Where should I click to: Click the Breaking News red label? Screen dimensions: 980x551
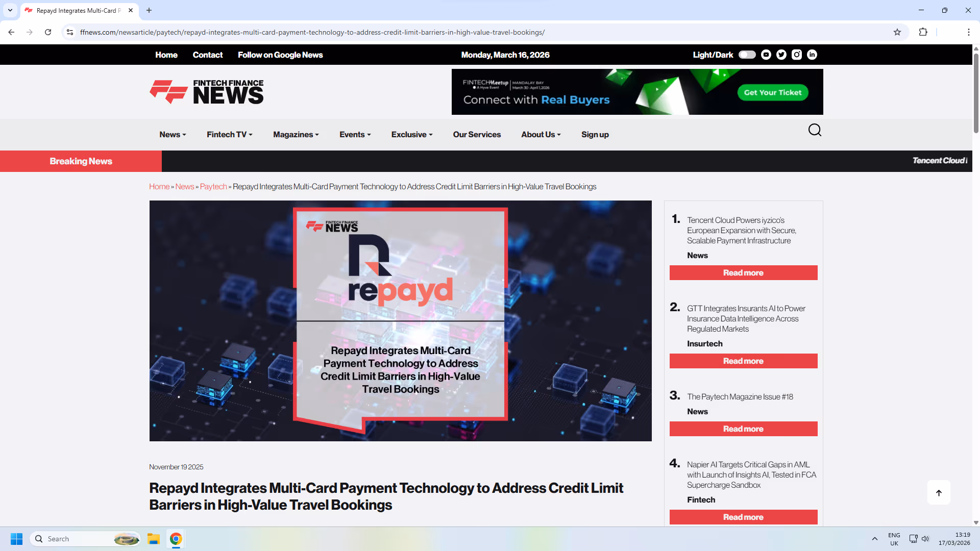(81, 161)
